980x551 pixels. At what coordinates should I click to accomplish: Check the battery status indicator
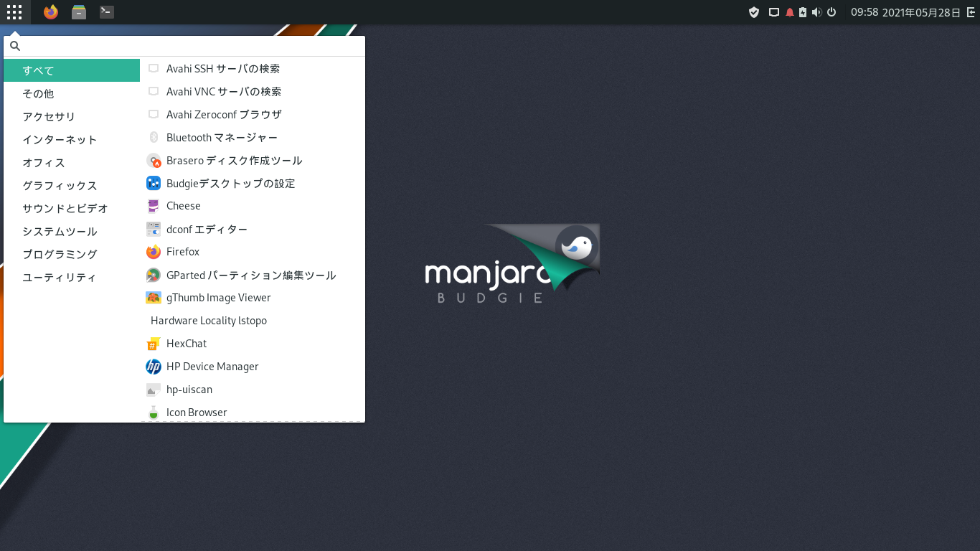pyautogui.click(x=803, y=12)
